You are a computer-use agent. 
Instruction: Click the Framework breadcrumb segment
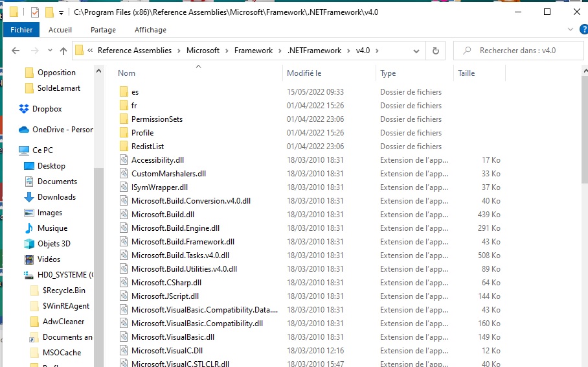pos(253,51)
